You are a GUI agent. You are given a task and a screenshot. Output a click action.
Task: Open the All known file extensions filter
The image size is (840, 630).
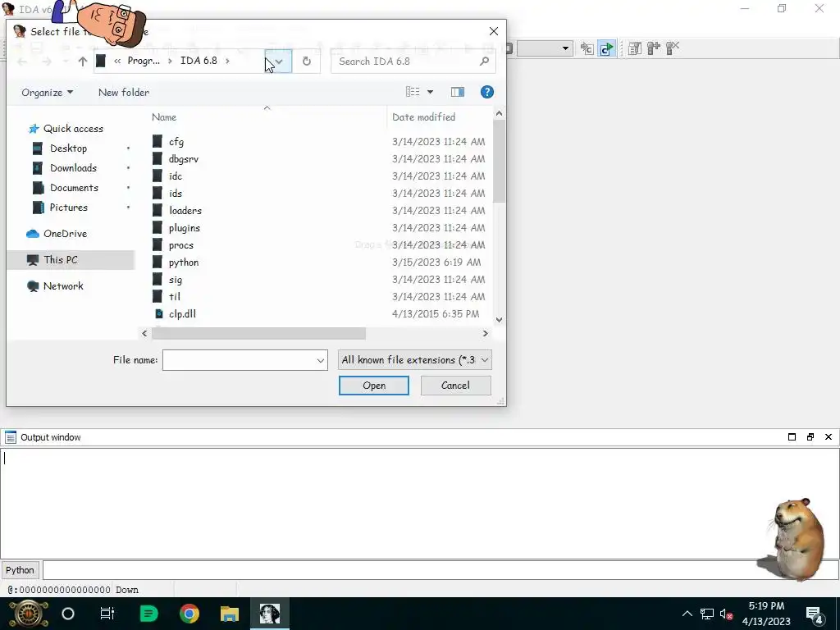(x=414, y=360)
